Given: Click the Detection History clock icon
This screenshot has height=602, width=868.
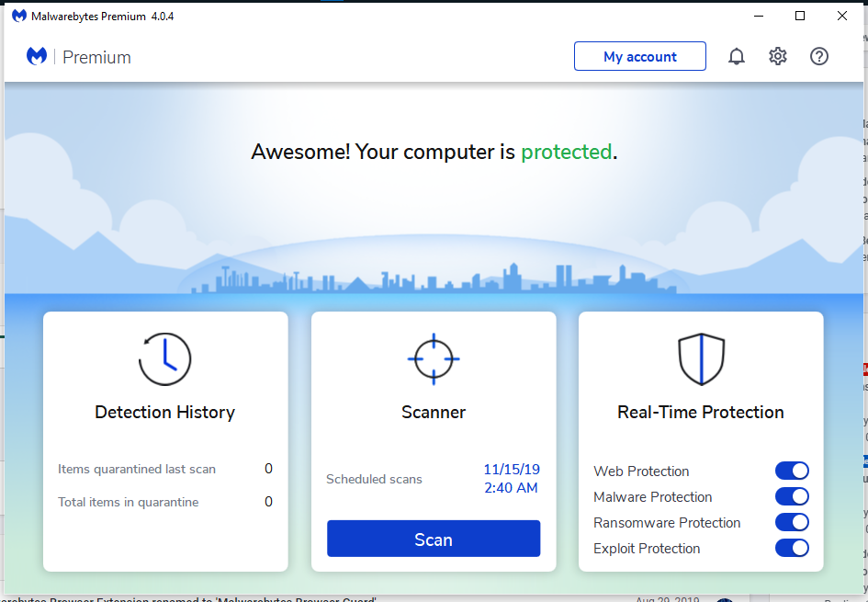Looking at the screenshot, I should click(x=165, y=358).
